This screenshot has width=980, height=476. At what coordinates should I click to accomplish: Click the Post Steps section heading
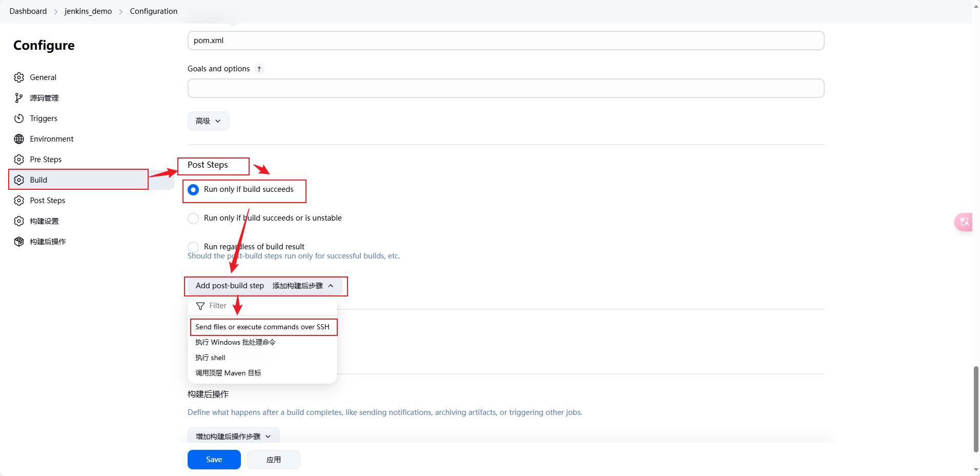208,165
